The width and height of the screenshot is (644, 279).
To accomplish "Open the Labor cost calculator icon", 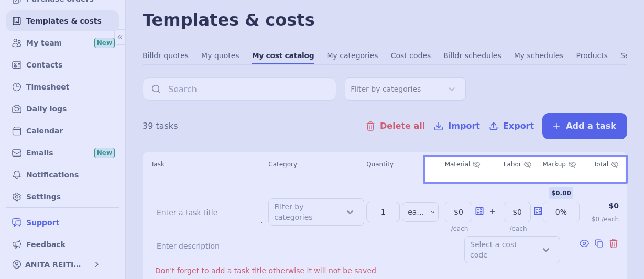I will click(x=538, y=211).
